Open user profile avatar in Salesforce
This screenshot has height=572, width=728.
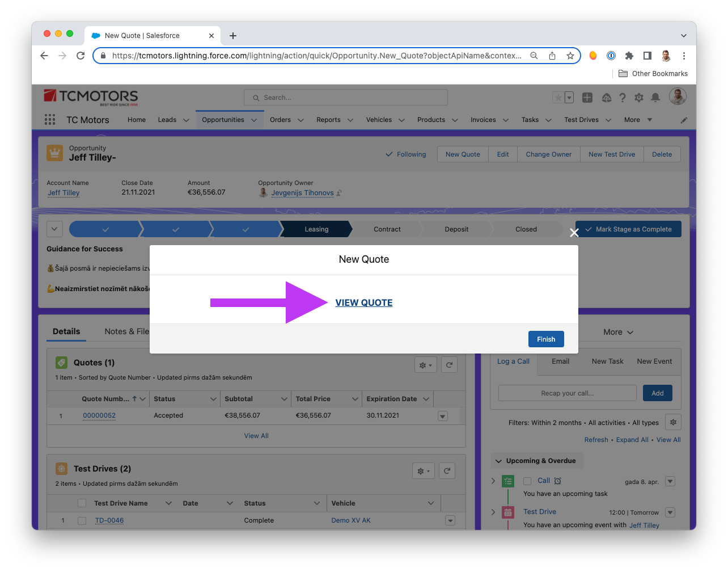click(678, 96)
